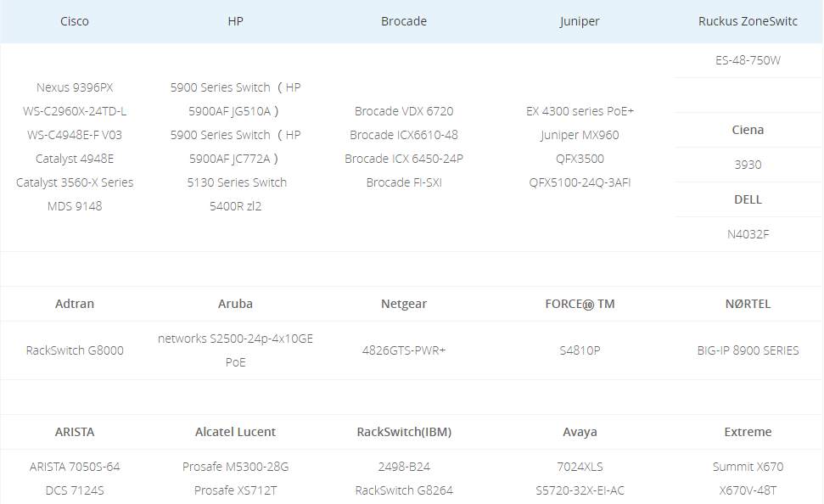Click the Brocade VDX 6720 entry
Viewport: 824px width, 504px height.
pos(404,111)
